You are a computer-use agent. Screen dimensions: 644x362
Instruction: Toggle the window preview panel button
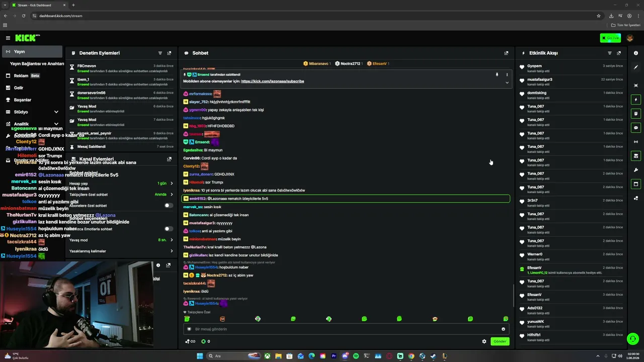636,184
